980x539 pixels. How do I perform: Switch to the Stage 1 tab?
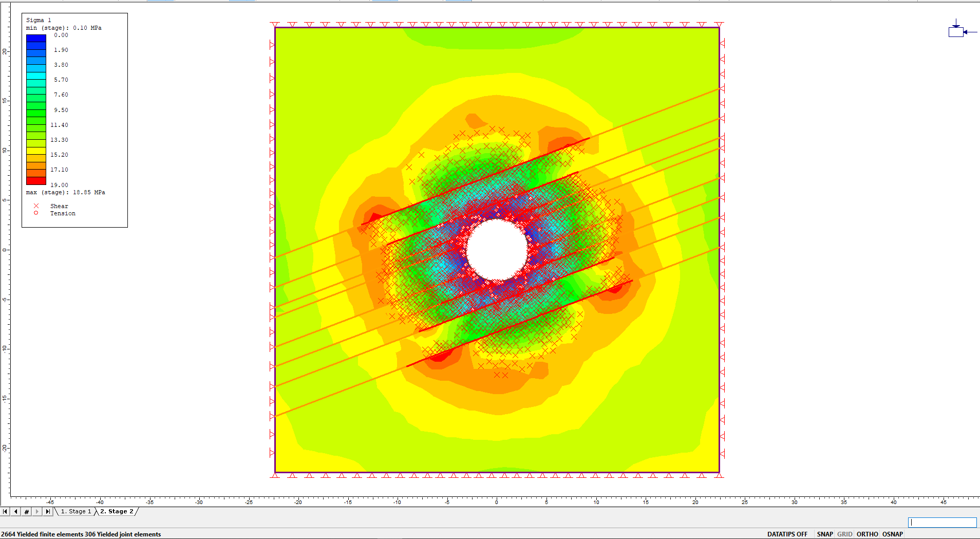pyautogui.click(x=75, y=511)
